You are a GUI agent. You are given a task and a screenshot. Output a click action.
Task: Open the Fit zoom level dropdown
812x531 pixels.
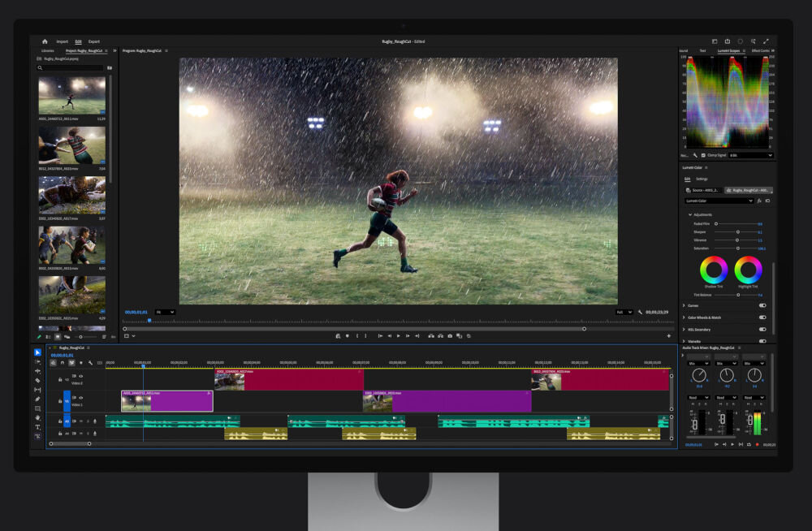point(166,312)
